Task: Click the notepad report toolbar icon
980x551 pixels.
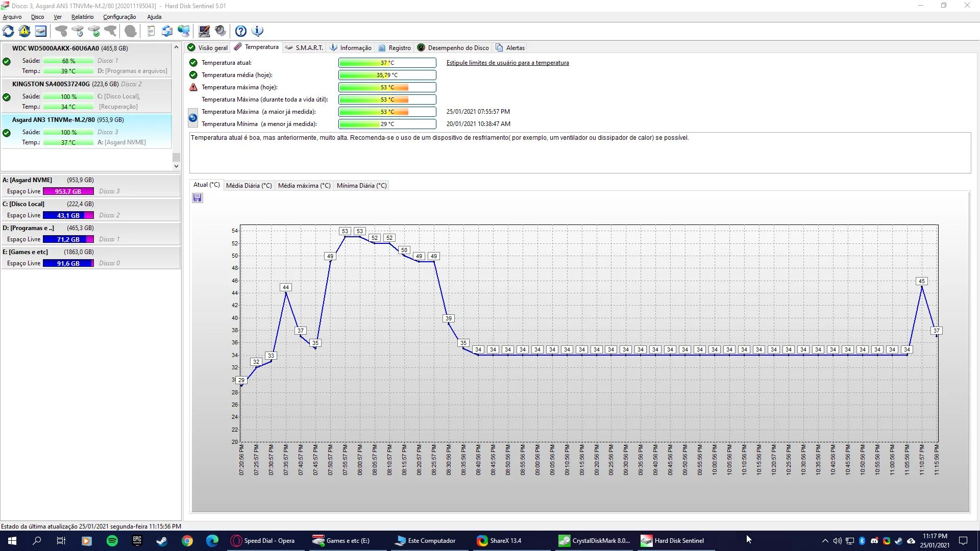Action: [x=151, y=31]
